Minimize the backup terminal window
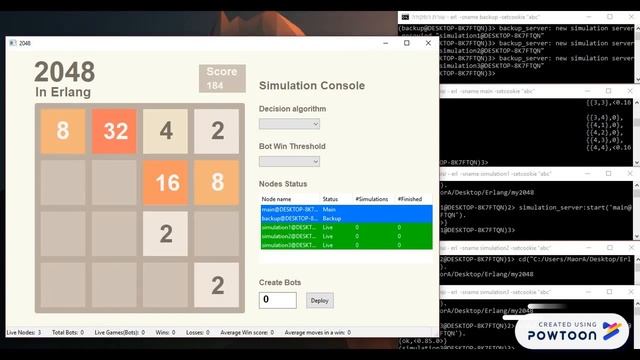Screen dimensions: 640x360 tap(589, 17)
